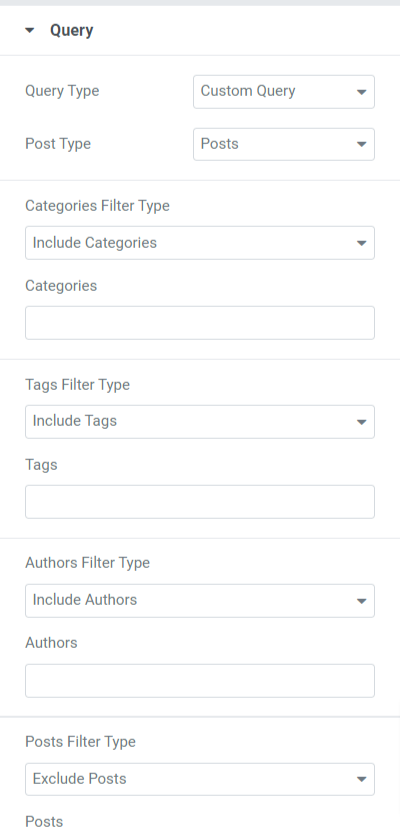This screenshot has width=400, height=836.
Task: Open the Include Tags dropdown
Action: [x=200, y=422]
